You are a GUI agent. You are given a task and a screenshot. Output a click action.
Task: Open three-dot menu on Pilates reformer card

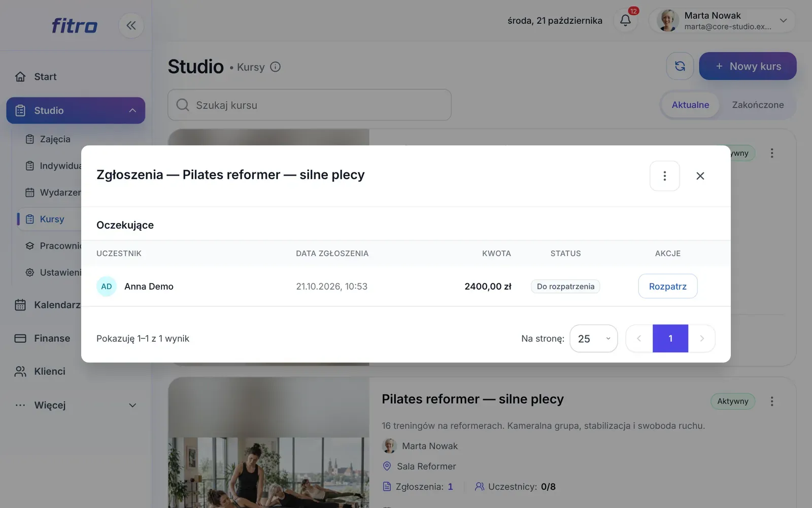[772, 401]
